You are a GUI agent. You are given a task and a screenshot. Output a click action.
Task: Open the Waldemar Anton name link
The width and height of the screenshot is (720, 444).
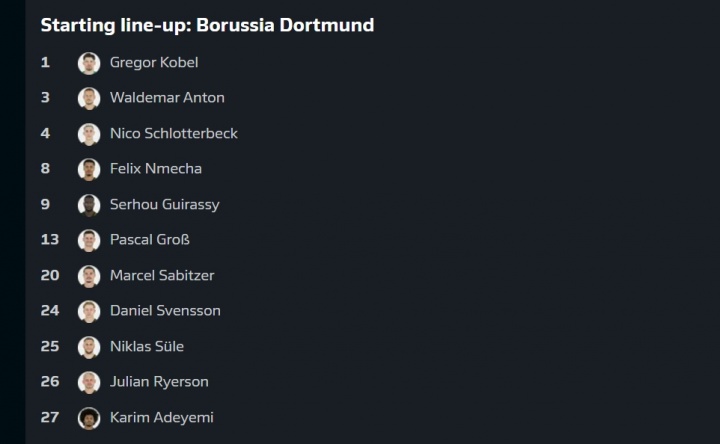pyautogui.click(x=167, y=98)
